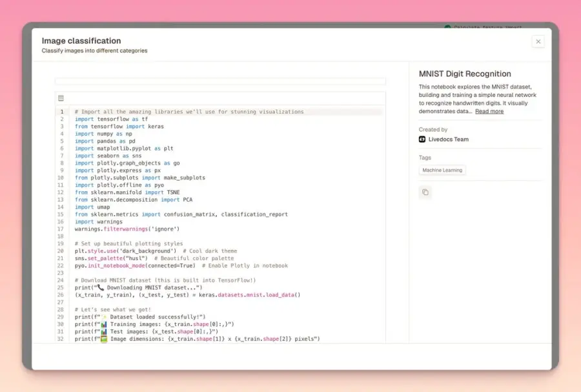Click the 'Created by' label
Image resolution: width=581 pixels, height=392 pixels.
coord(433,129)
